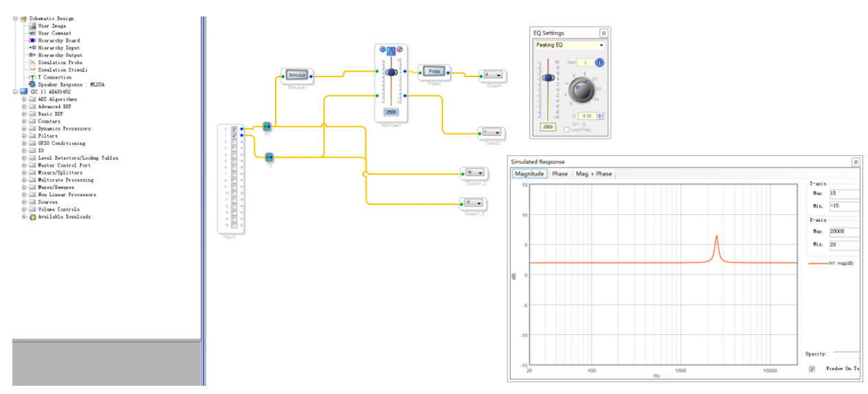Click the Y-axis Max input field
The width and height of the screenshot is (868, 394).
point(844,194)
